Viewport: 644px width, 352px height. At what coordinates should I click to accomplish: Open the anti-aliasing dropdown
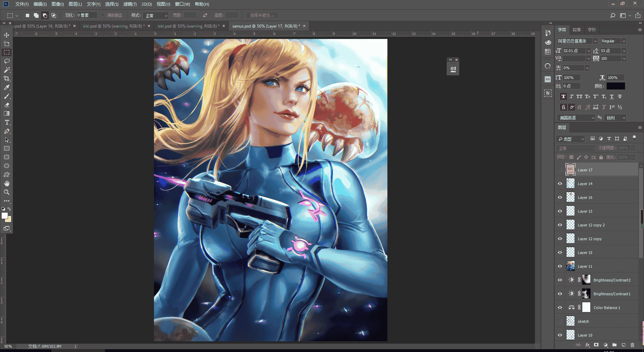click(615, 118)
